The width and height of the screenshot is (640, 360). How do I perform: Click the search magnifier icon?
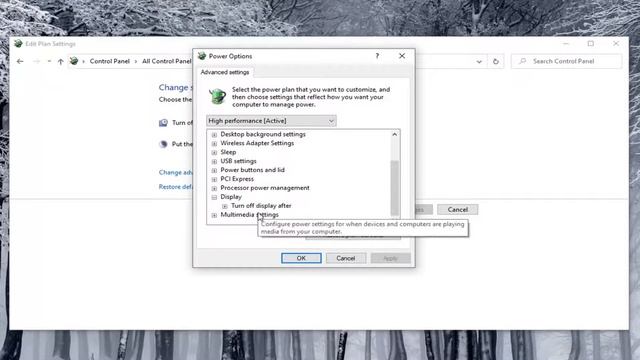(522, 61)
